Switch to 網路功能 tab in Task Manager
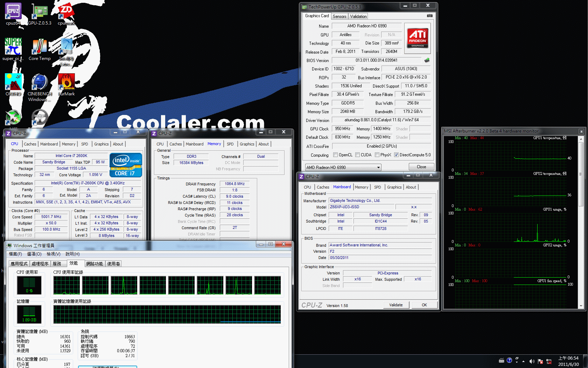The height and width of the screenshot is (368, 588). point(94,264)
